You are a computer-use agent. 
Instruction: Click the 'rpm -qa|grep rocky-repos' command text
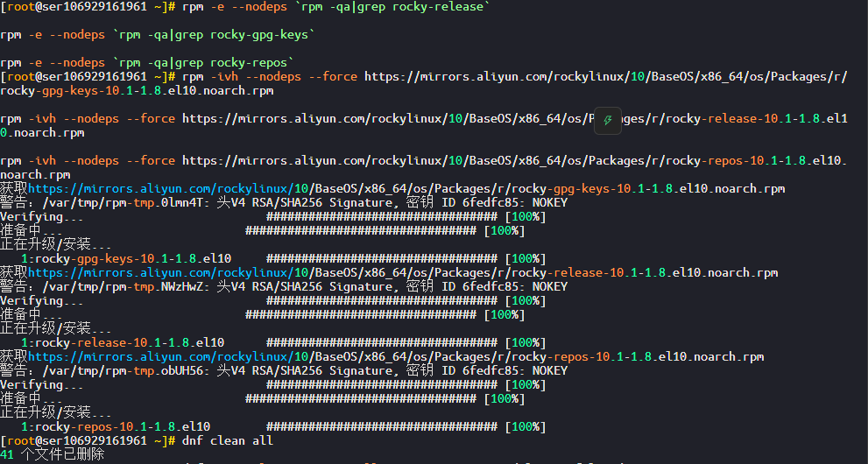(x=203, y=63)
